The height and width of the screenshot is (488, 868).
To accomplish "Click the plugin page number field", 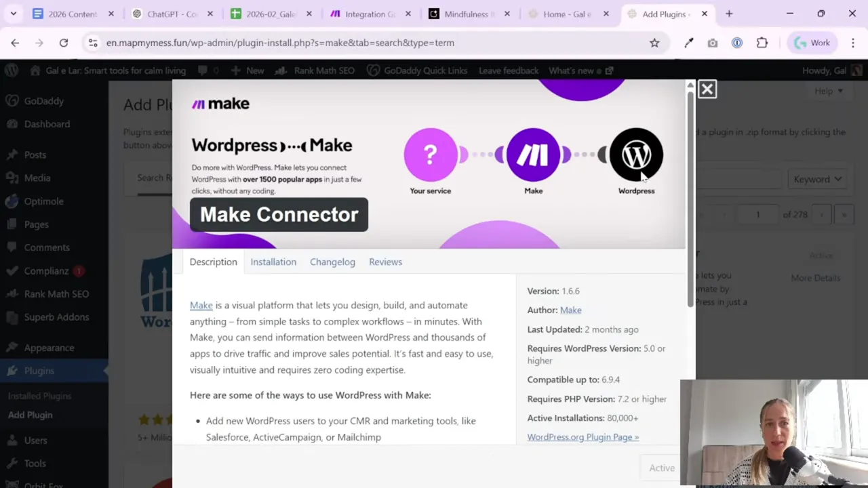I will tap(757, 214).
